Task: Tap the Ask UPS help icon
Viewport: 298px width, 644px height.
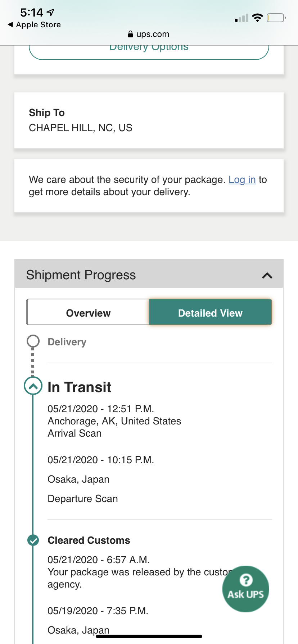Action: click(246, 589)
